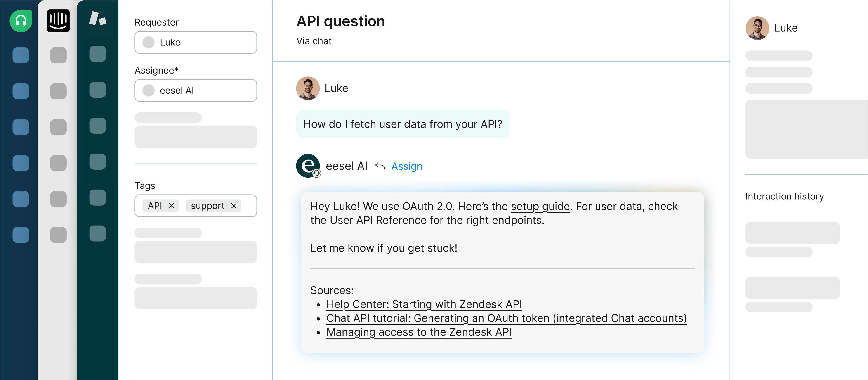Click the Intercom logo icon

[58, 21]
